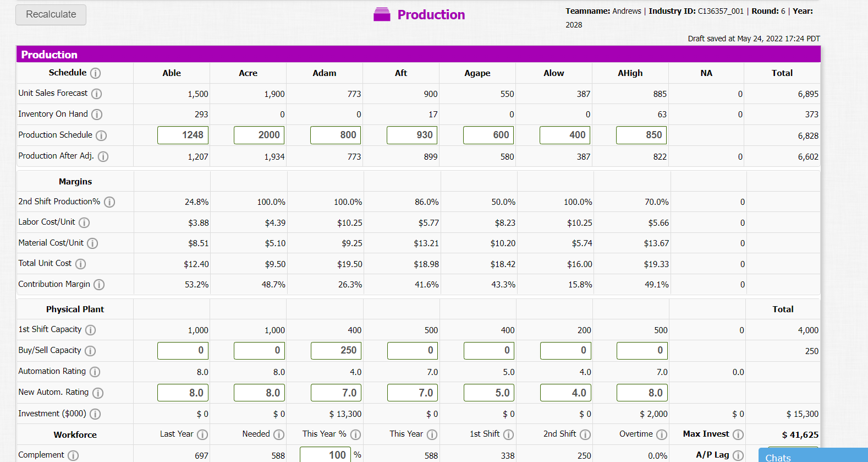
Task: Select Acre production schedule field
Action: [260, 135]
